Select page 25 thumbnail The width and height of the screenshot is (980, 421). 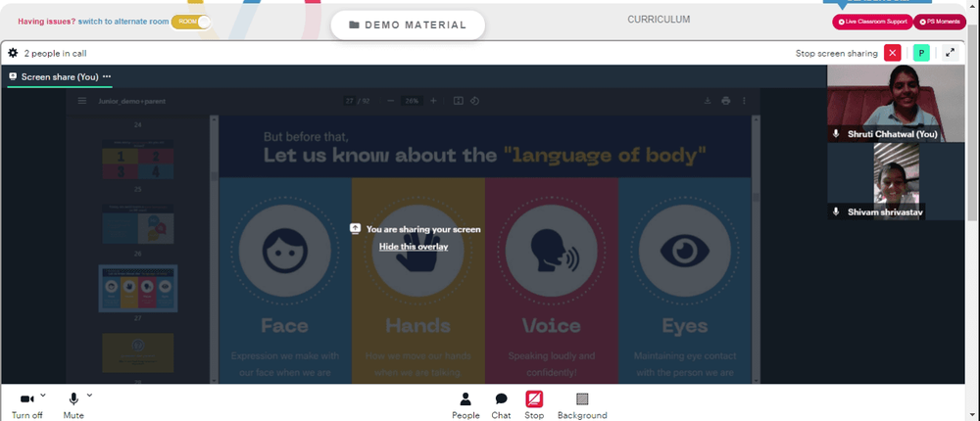pos(137,223)
